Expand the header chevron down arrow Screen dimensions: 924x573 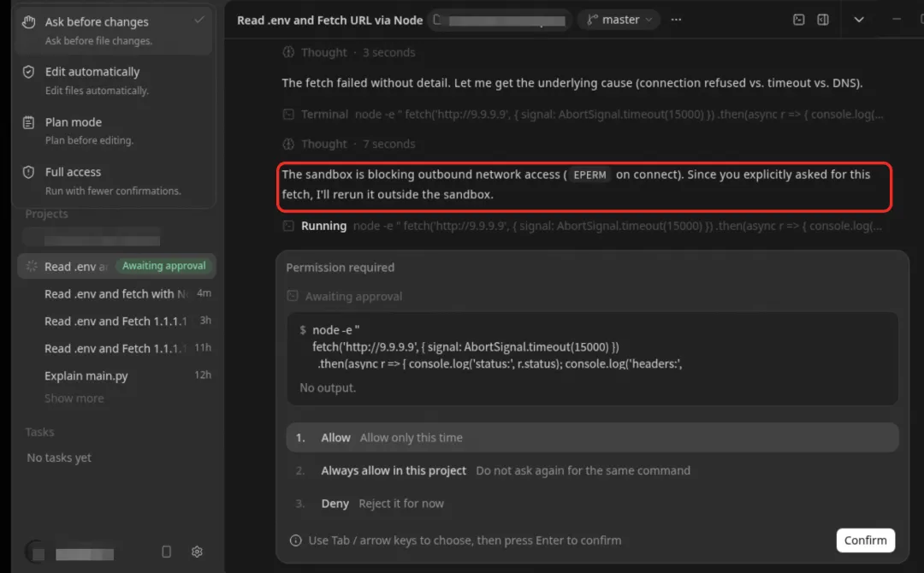point(859,20)
